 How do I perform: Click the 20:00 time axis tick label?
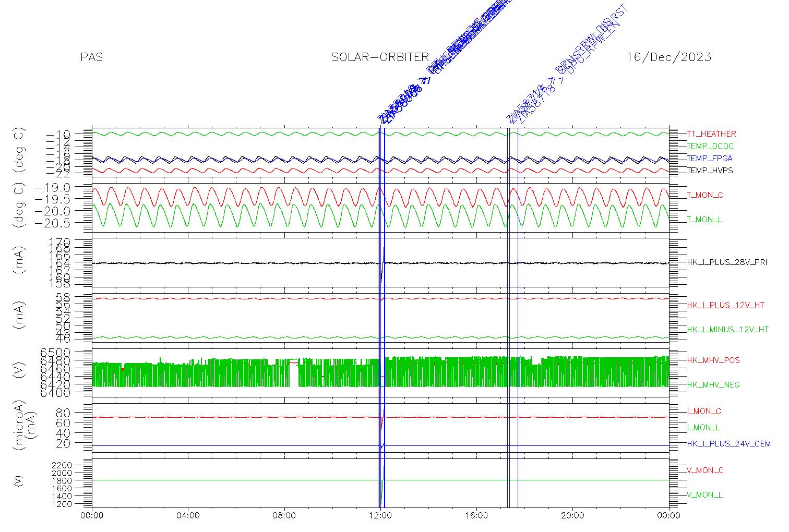572,516
